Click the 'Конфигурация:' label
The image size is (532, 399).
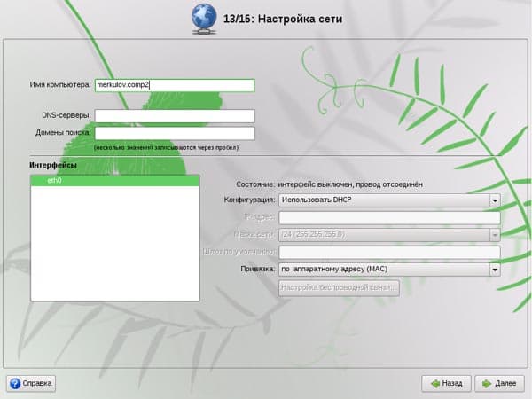pos(249,199)
